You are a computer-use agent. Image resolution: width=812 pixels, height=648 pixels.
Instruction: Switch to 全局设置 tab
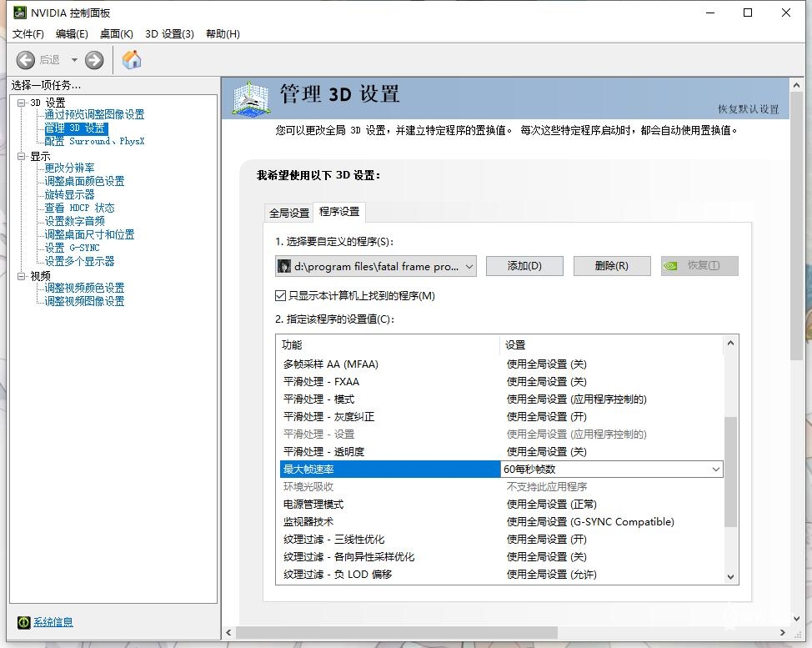288,213
